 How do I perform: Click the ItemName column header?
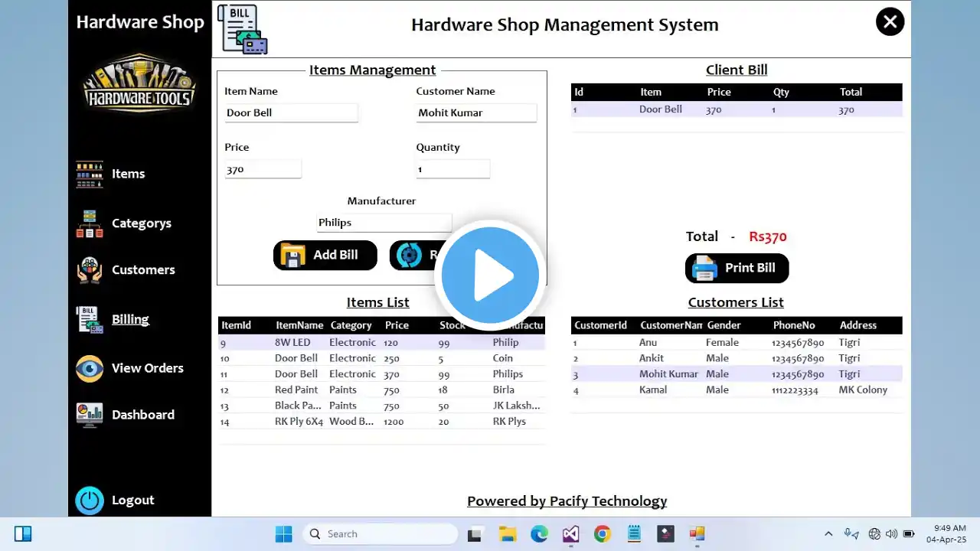299,325
